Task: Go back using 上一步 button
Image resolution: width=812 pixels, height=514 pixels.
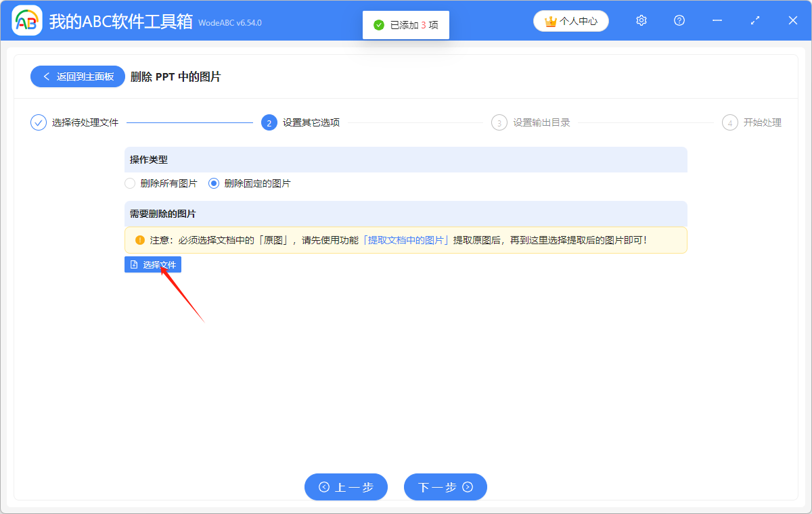Action: [x=346, y=487]
